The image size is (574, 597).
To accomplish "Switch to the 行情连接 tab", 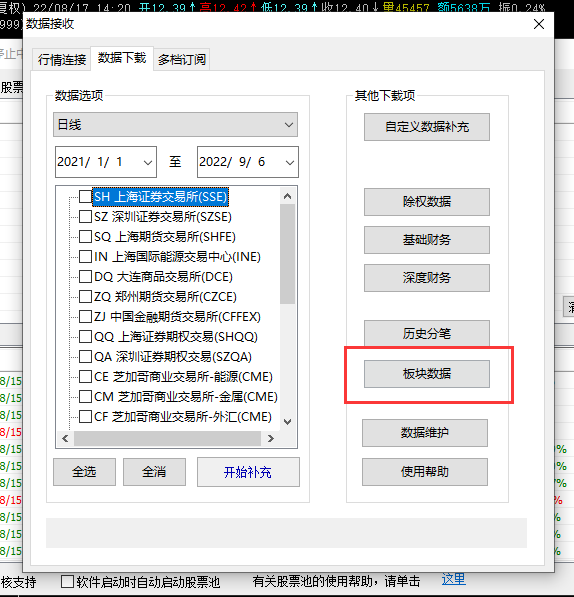I will (62, 60).
